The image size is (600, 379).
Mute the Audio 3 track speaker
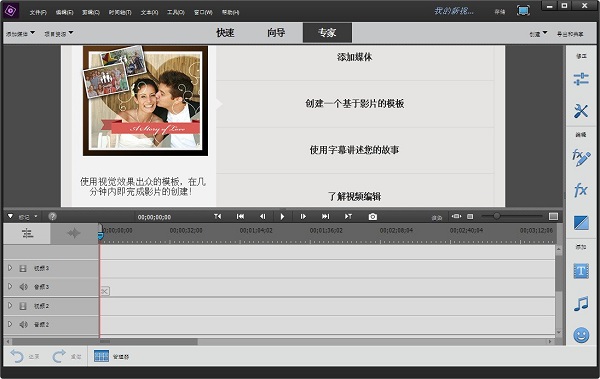tap(23, 287)
